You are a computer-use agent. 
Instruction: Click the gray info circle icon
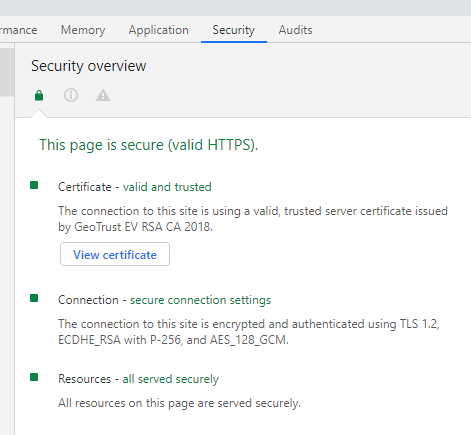click(x=71, y=95)
